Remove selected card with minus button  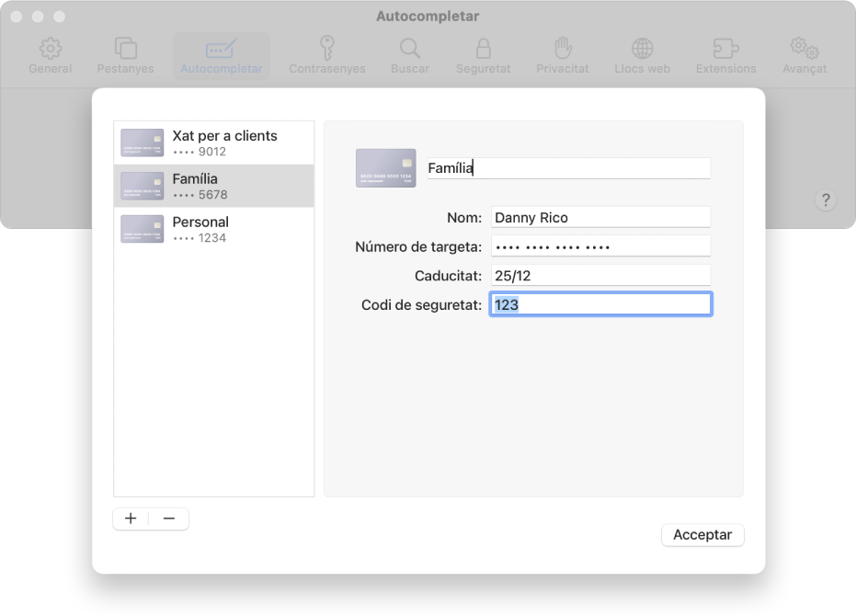(169, 519)
